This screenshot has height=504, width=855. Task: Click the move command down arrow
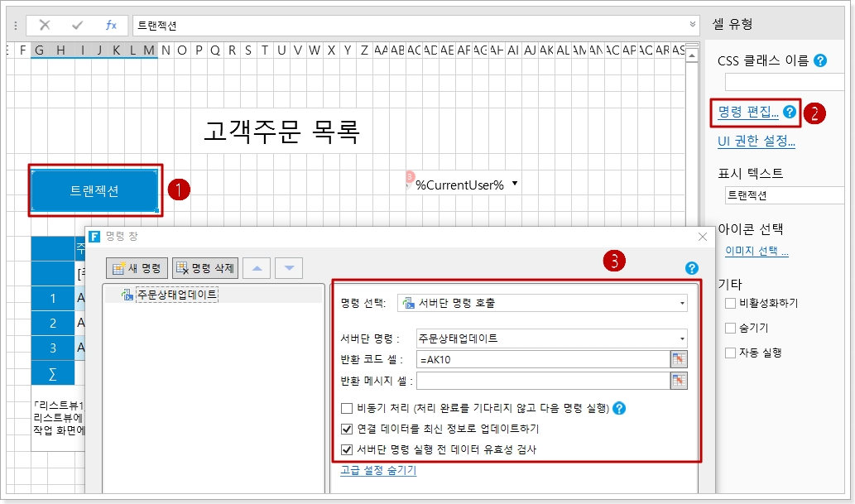point(289,268)
